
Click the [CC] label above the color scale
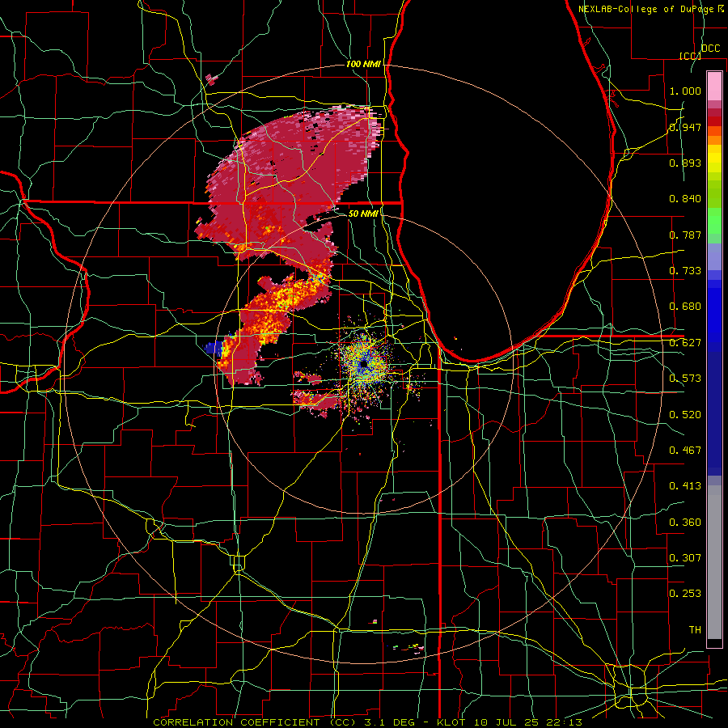point(690,56)
